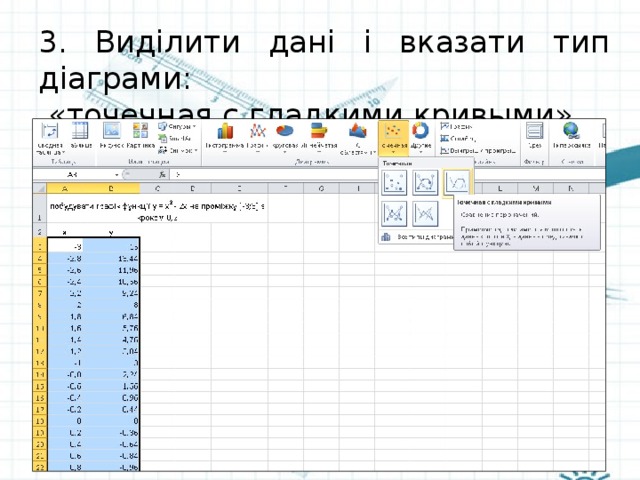Screen dimensions: 640x480
Task: Click the cell with value 5,76
Action: 111,328
